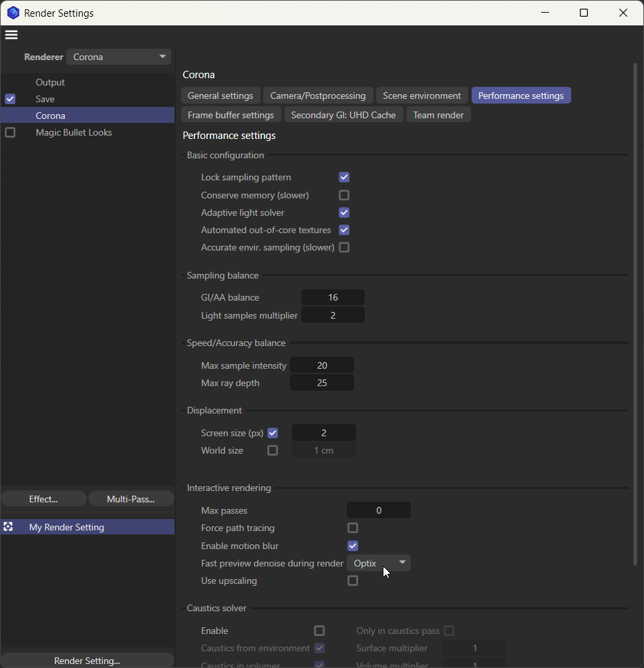Switch to Camera/Postprocessing tab
Screen dimensions: 644x668
pos(318,96)
